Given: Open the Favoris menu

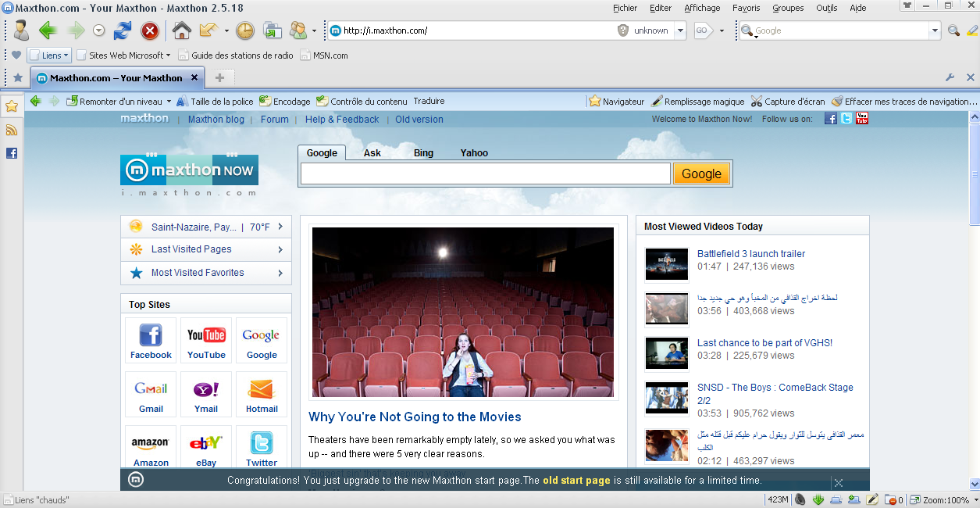Looking at the screenshot, I should click(747, 8).
